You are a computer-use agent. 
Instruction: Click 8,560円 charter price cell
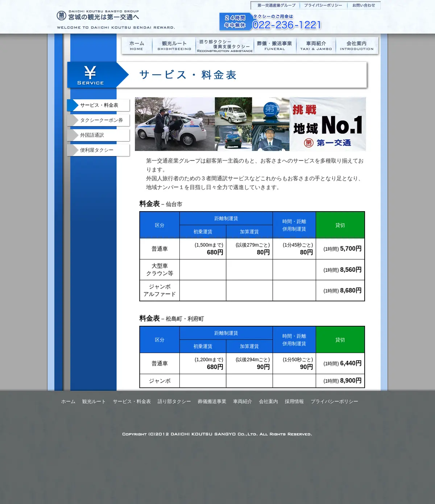[x=340, y=270]
